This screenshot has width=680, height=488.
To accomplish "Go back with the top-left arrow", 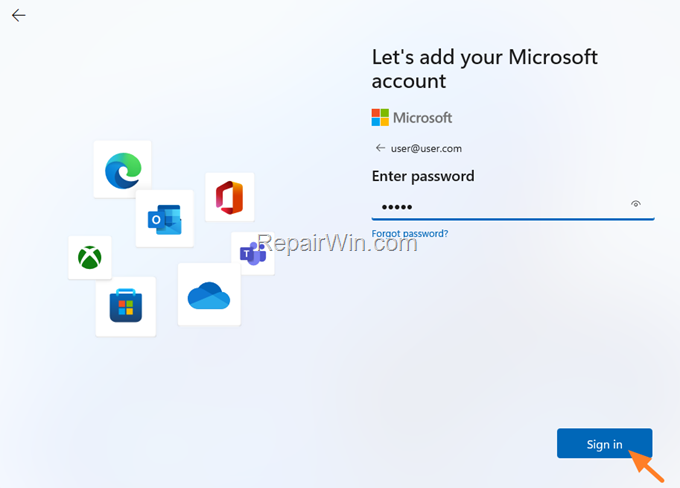I will (x=19, y=16).
